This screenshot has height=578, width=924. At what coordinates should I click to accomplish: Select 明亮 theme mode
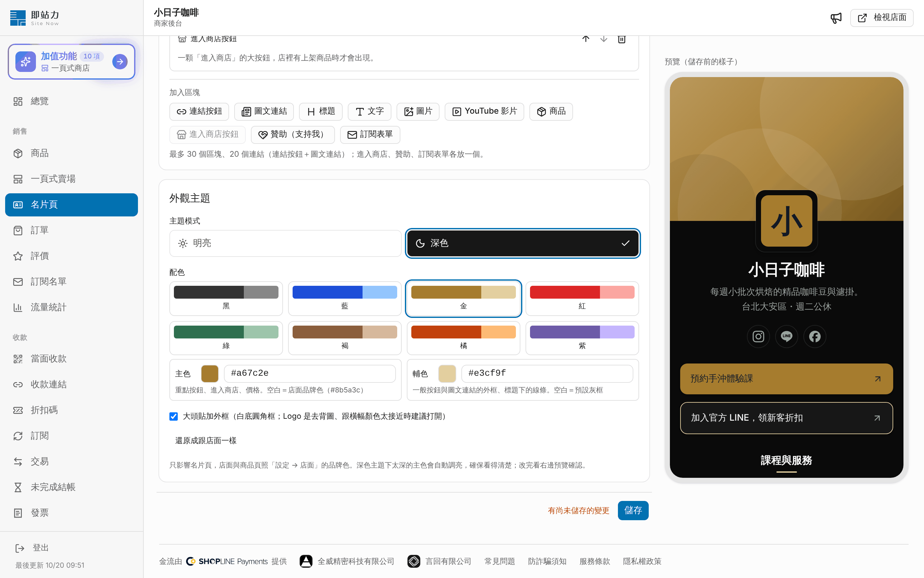285,243
